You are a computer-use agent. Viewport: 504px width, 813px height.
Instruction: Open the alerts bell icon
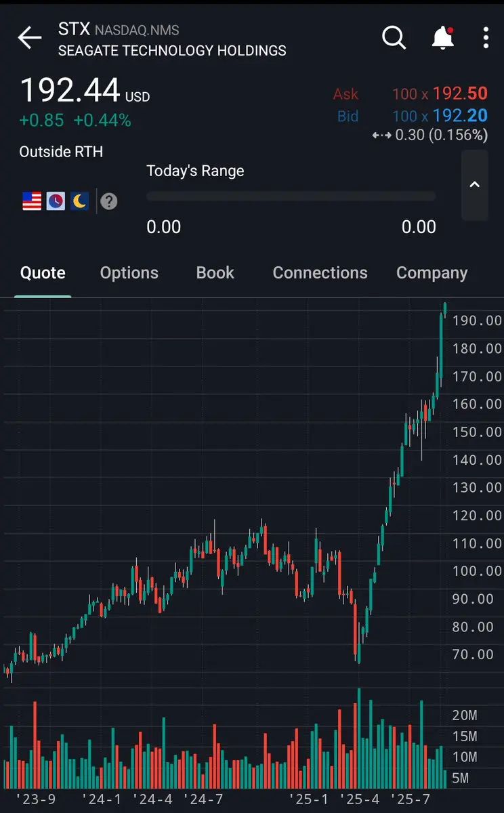tap(443, 38)
